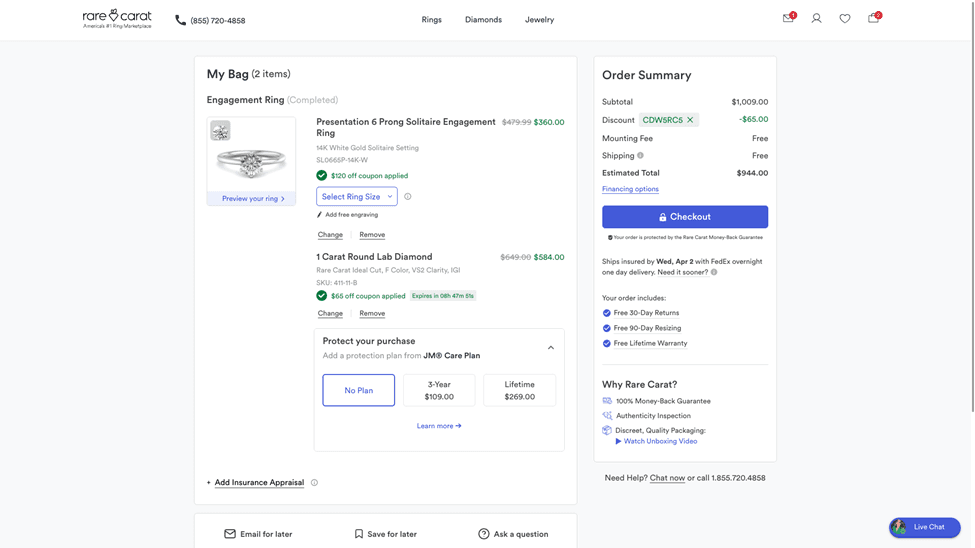The height and width of the screenshot is (548, 975).
Task: Select the 3-Year $109.00 plan
Action: coord(439,390)
